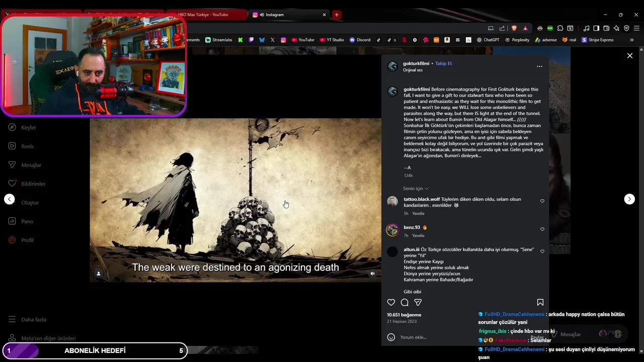This screenshot has width=644, height=362.
Task: Open Streamlabs bookmark
Action: (x=219, y=40)
